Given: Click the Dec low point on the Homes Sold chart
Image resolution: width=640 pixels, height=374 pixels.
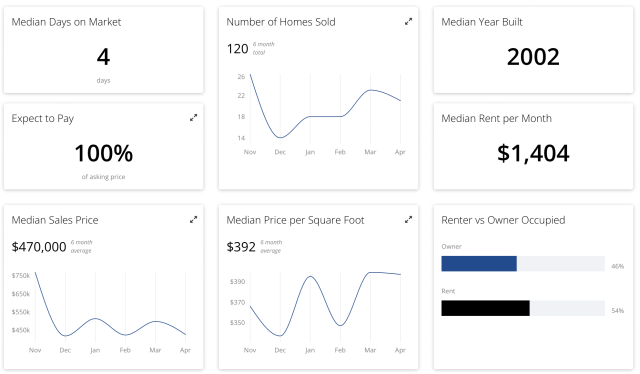Looking at the screenshot, I should 280,138.
